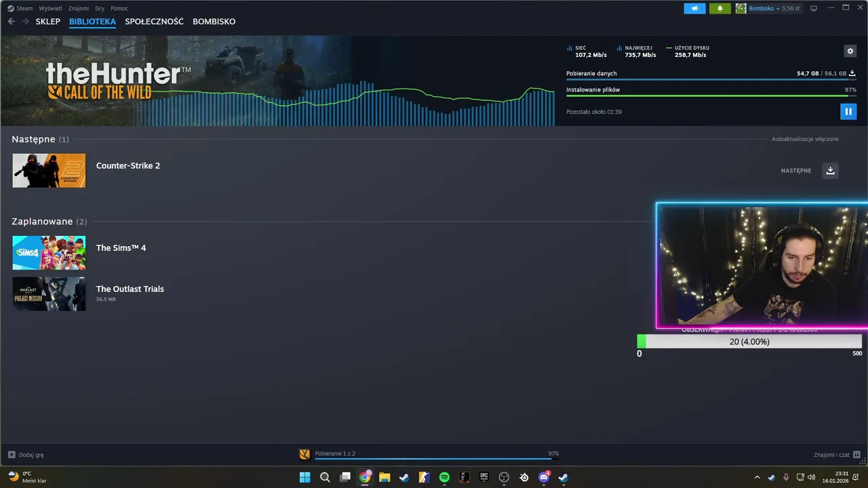This screenshot has width=868, height=488.
Task: Open the Counter-Strike taskbar icon
Action: click(425, 477)
